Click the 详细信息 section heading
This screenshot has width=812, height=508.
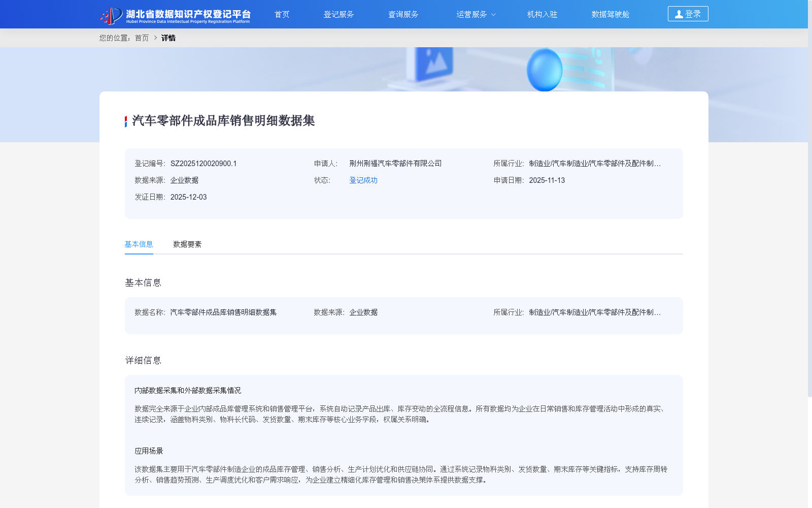tap(143, 361)
